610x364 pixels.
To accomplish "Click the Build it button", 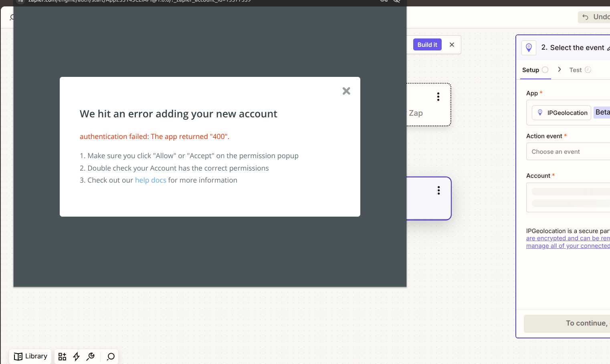I will pos(427,45).
